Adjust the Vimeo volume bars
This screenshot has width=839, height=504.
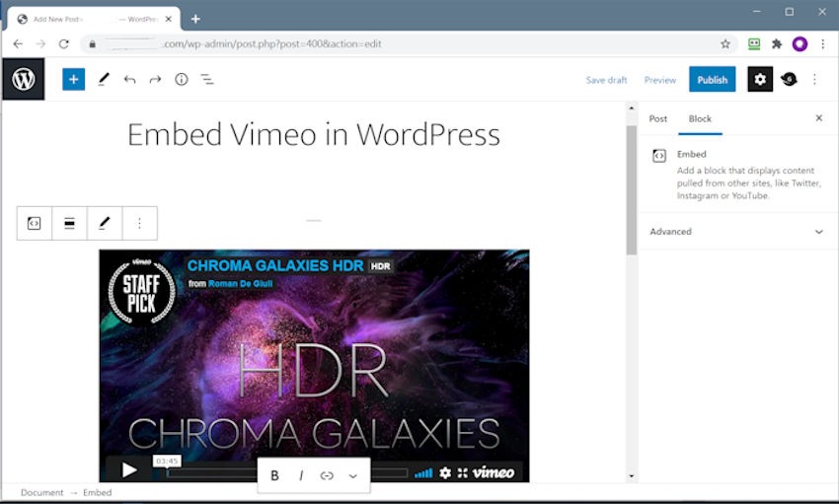tap(423, 472)
